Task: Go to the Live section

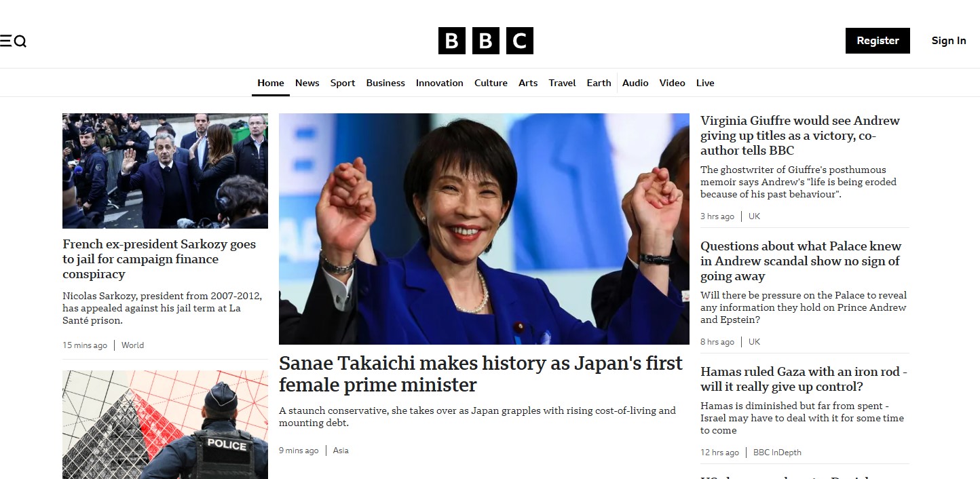Action: coord(705,83)
